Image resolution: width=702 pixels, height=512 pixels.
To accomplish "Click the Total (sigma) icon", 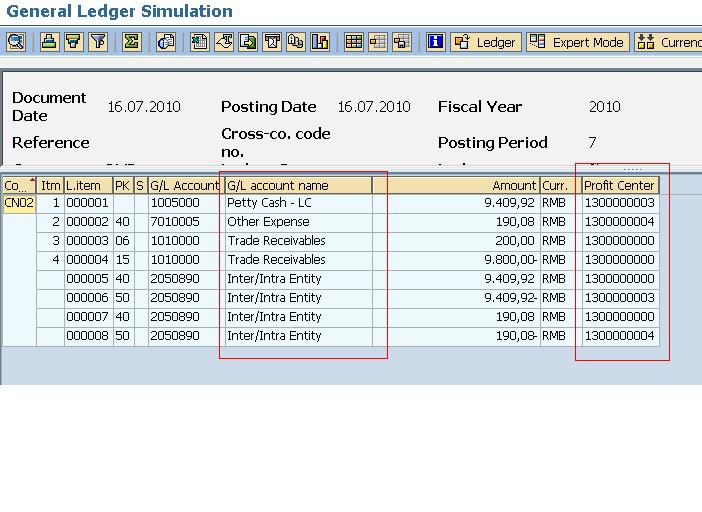I will tap(131, 42).
